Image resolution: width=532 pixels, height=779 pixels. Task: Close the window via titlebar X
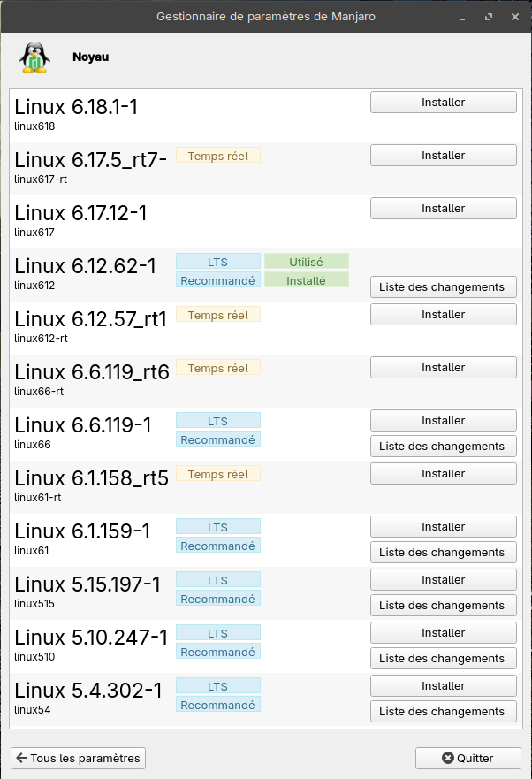pos(513,17)
